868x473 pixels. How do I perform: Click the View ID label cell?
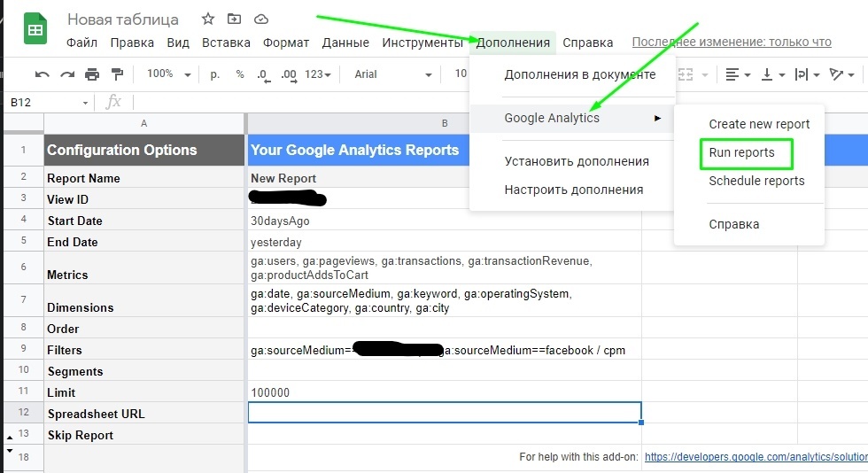click(143, 199)
